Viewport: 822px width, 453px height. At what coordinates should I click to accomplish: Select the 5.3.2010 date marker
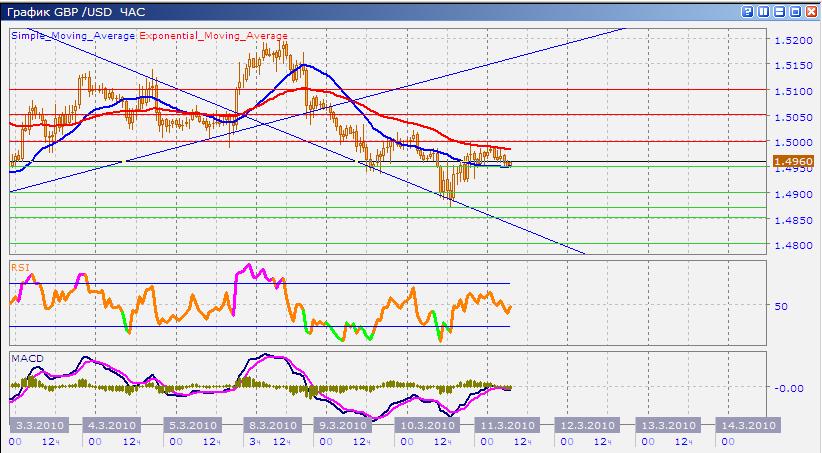pos(190,425)
